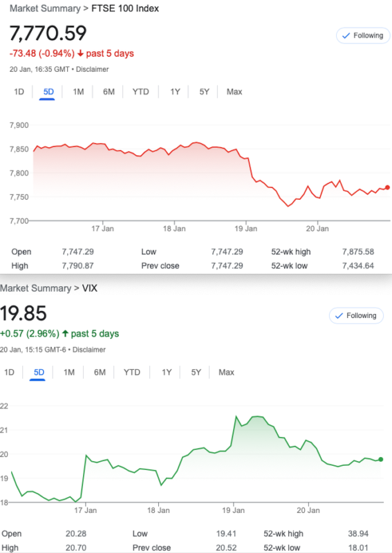Click 7,900 label on FTSE y-axis

point(19,125)
